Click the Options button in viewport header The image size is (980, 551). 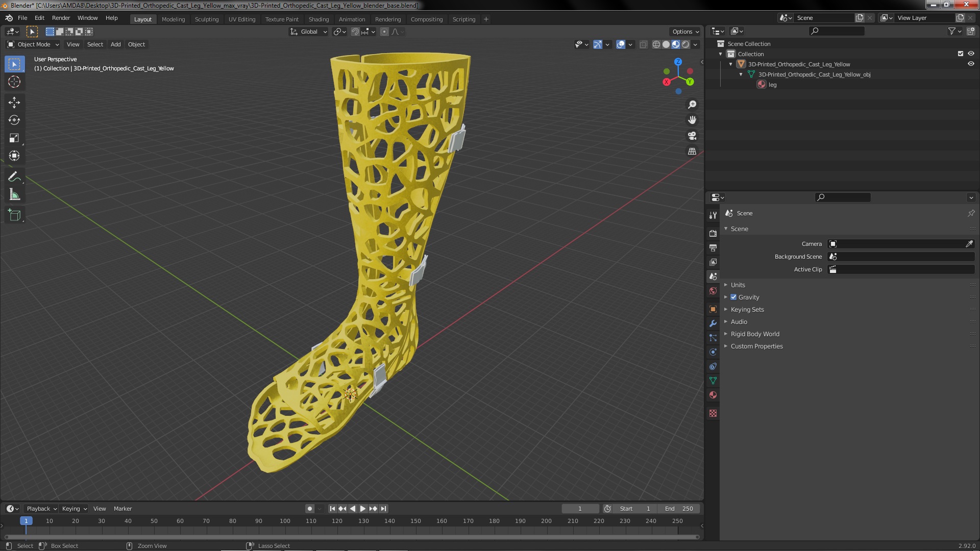[685, 32]
